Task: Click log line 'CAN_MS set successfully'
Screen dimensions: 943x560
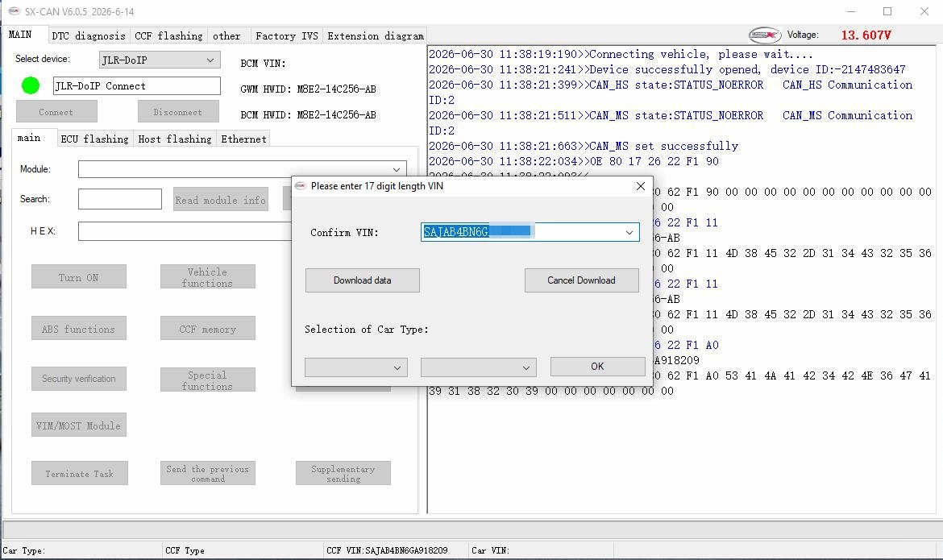Action: tap(584, 146)
